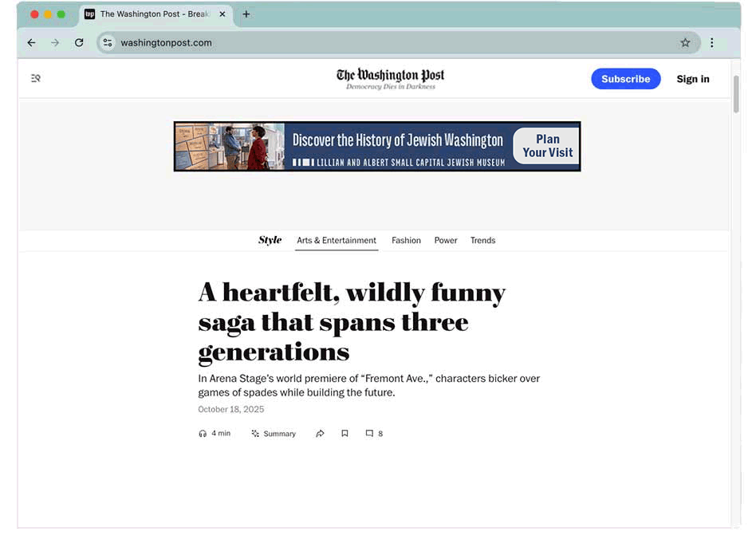Viewport: 756px width, 543px height.
Task: Switch to the Fashion section
Action: point(406,241)
